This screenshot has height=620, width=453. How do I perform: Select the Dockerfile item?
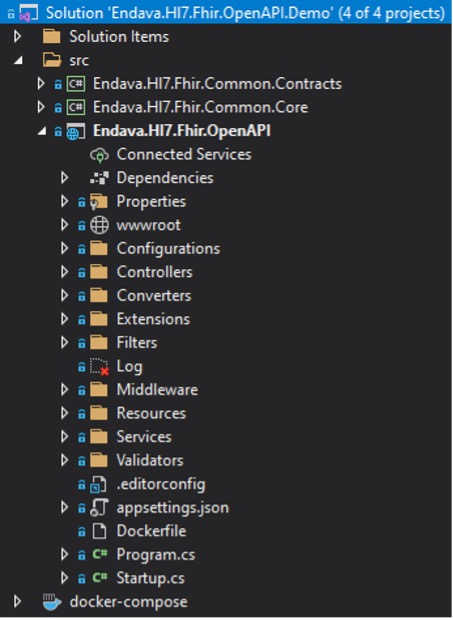[x=151, y=531]
